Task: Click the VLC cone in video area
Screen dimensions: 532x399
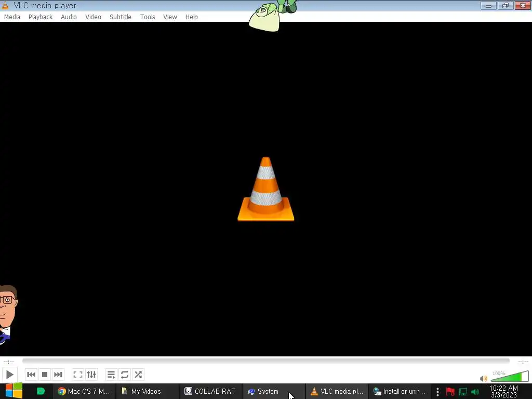Action: click(x=265, y=189)
